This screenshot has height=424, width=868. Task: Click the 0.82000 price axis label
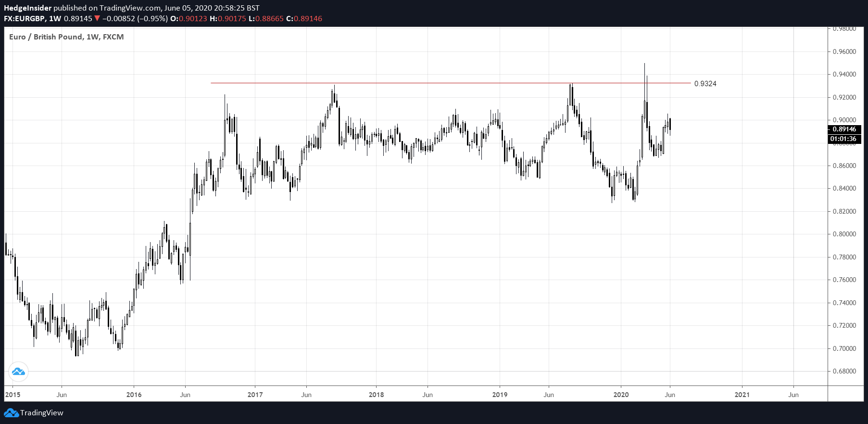pos(844,211)
